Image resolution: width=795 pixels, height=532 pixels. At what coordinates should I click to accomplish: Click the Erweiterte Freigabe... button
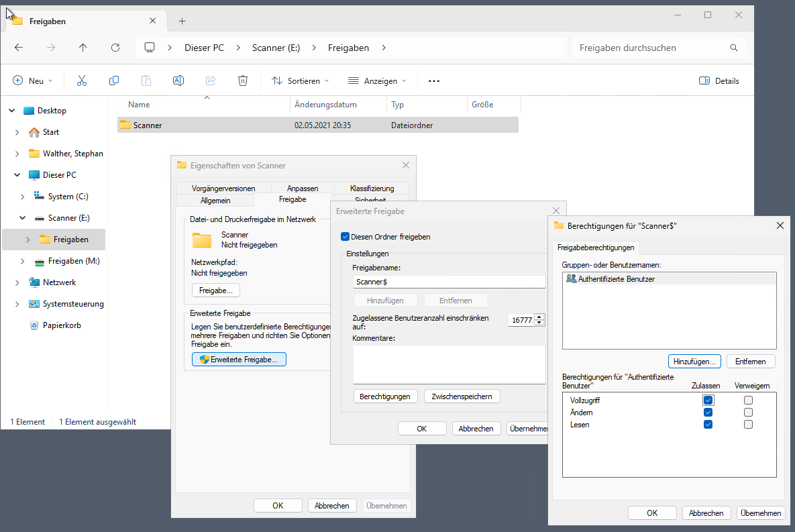tap(239, 360)
